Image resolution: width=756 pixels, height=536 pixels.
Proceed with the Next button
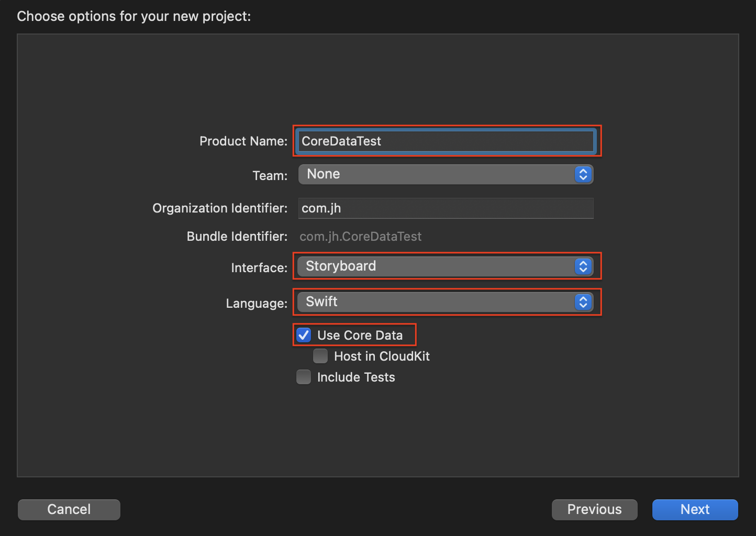[695, 509]
